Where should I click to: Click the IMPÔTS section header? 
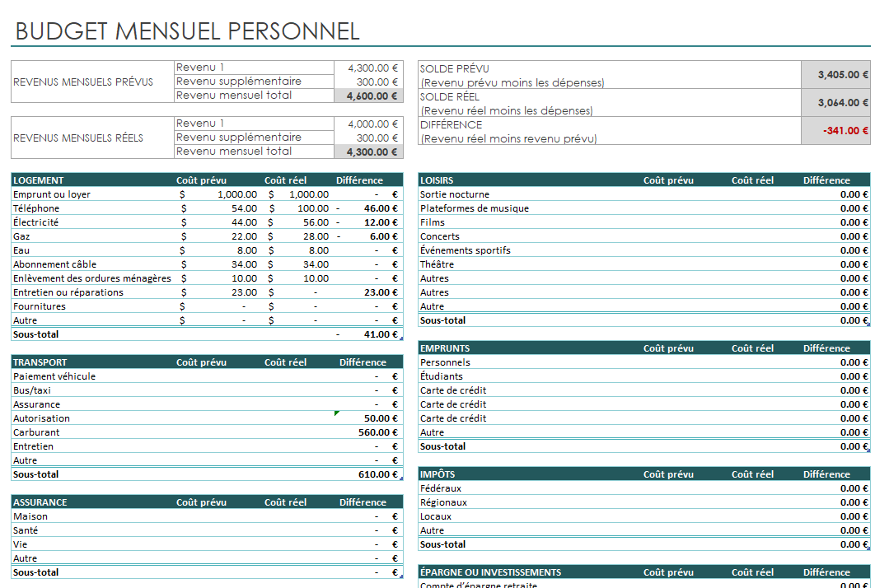point(437,474)
